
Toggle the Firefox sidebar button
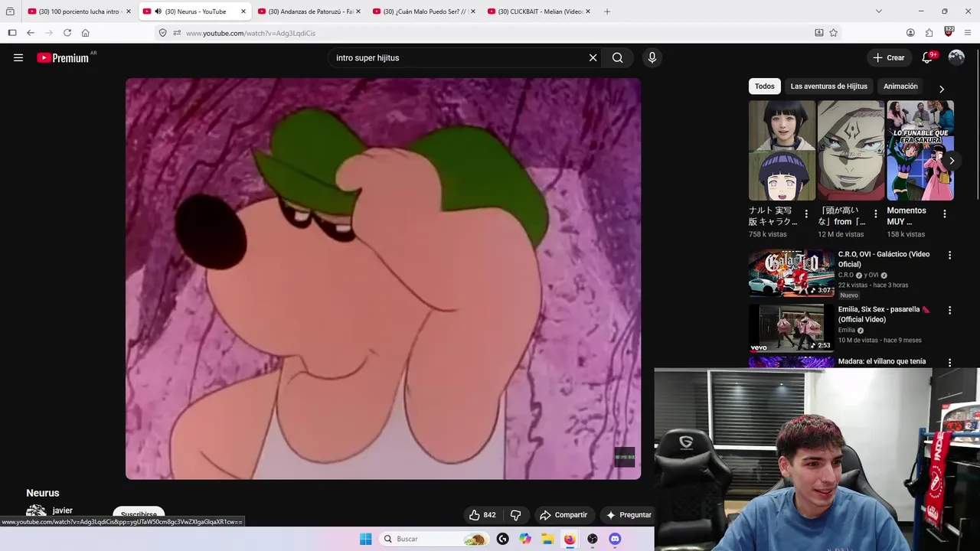tap(11, 33)
